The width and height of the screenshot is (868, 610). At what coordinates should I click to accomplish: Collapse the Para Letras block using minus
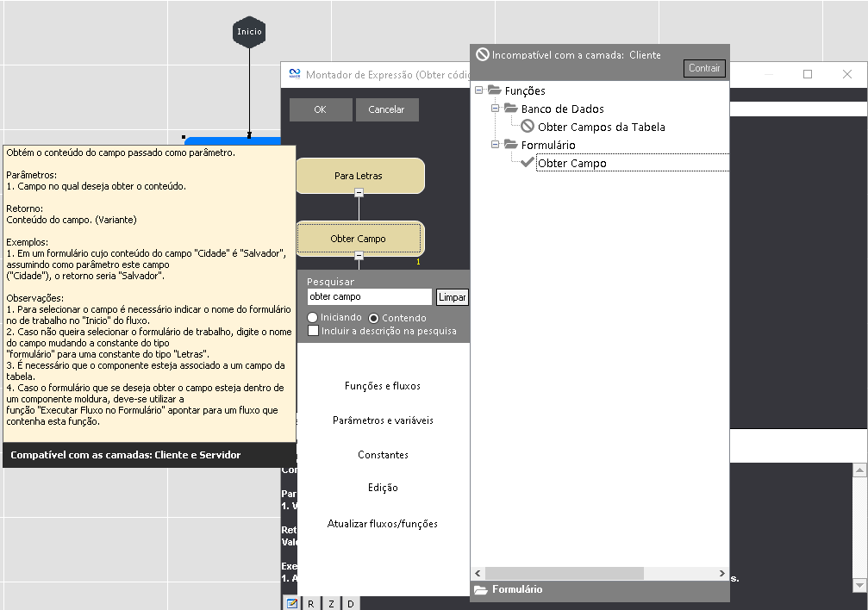[359, 193]
